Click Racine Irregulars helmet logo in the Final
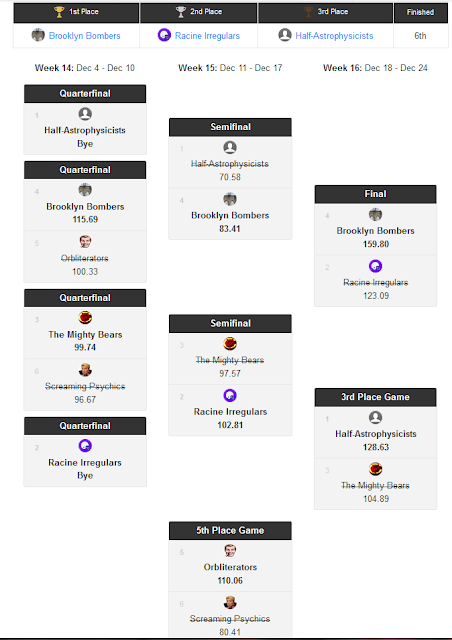The height and width of the screenshot is (640, 452). [x=375, y=266]
